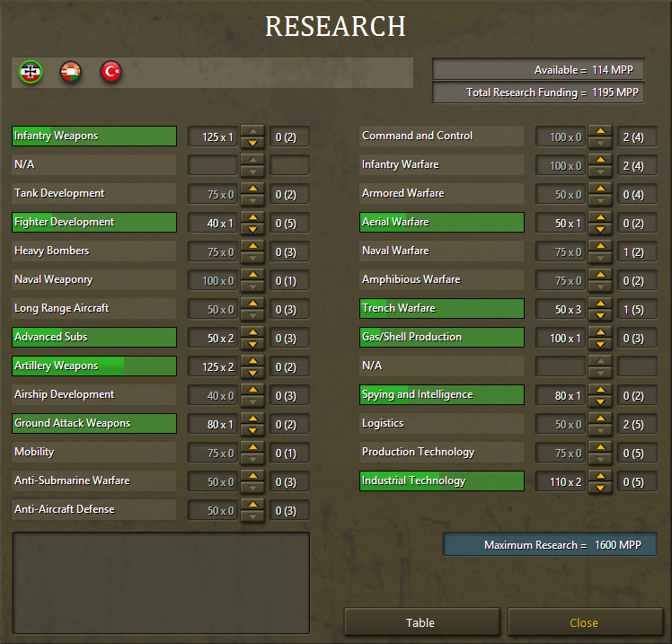Click the 110 x 2 Industrial Technology cost

561,481
